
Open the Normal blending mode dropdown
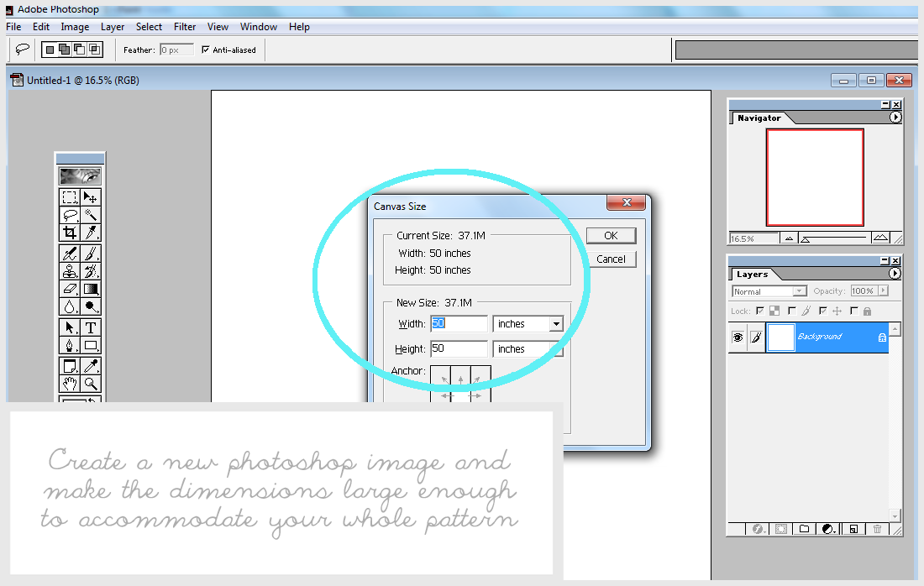tap(799, 290)
